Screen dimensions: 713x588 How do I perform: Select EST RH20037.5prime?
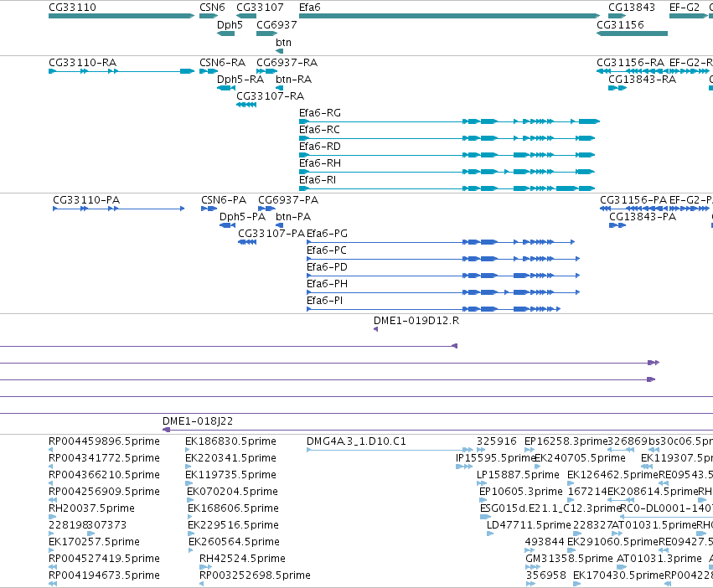91,508
